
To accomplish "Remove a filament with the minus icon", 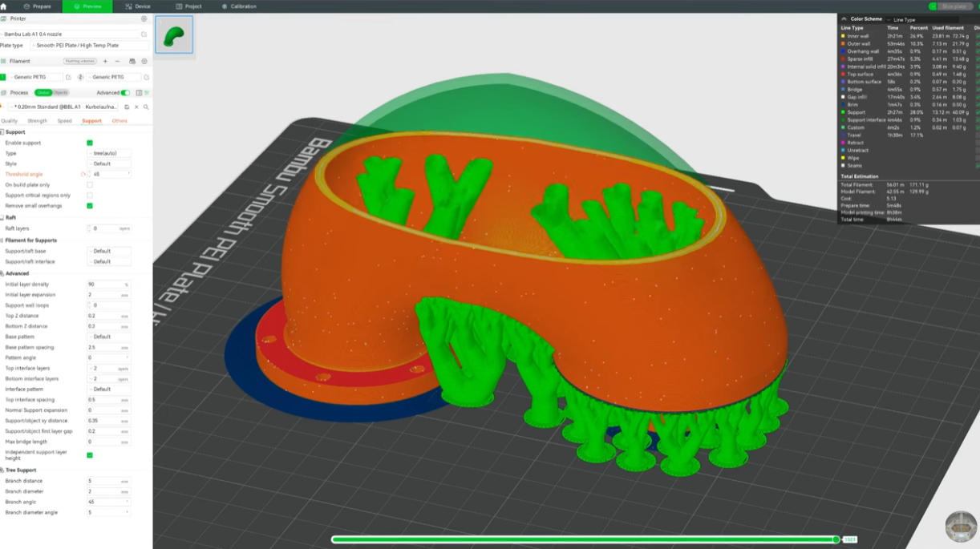I will click(118, 61).
